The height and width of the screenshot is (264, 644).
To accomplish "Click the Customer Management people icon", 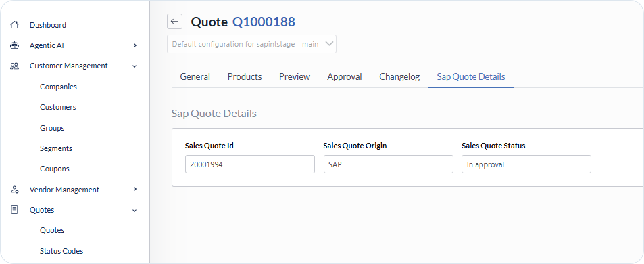I will pyautogui.click(x=14, y=66).
